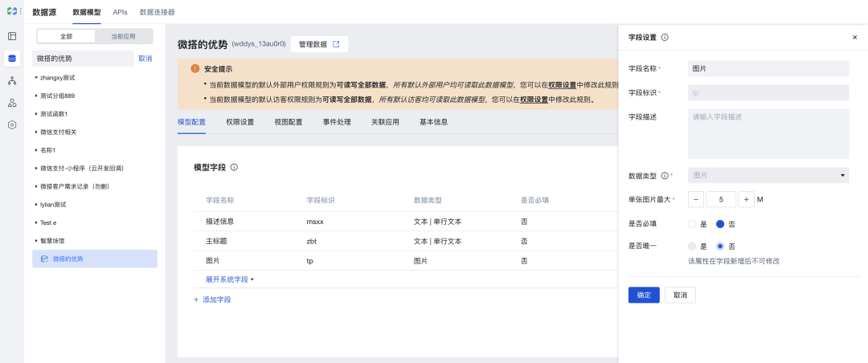Expand the 名称1 group
868x363 pixels.
pyautogui.click(x=36, y=150)
